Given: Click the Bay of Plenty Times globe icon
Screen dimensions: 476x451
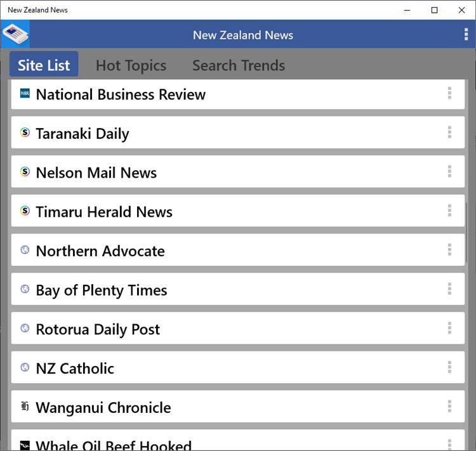Looking at the screenshot, I should pos(25,289).
